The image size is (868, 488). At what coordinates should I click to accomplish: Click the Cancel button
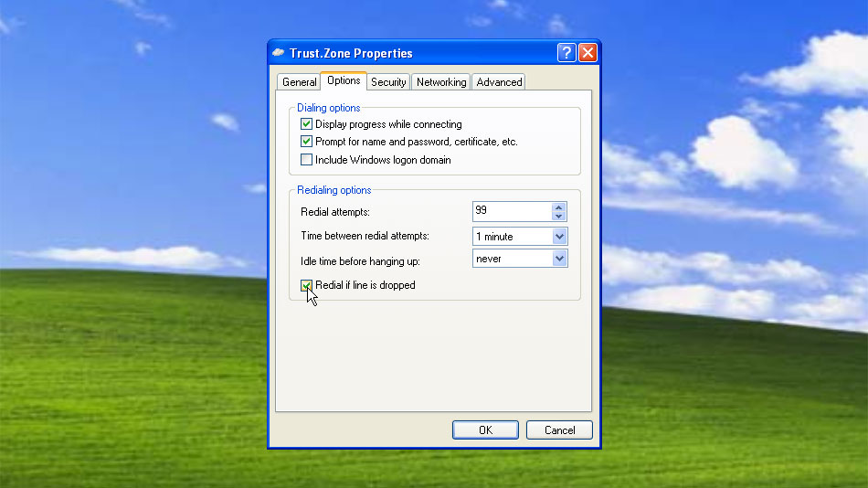(x=559, y=430)
